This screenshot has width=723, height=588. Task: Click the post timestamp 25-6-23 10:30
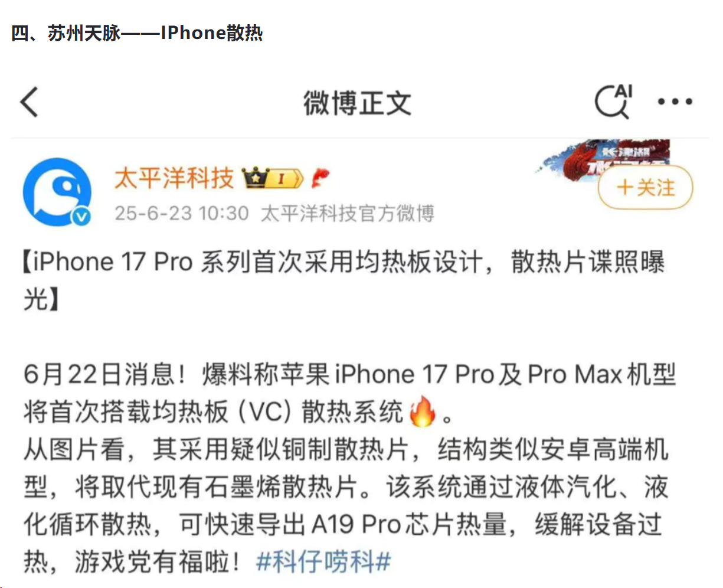[x=181, y=213]
